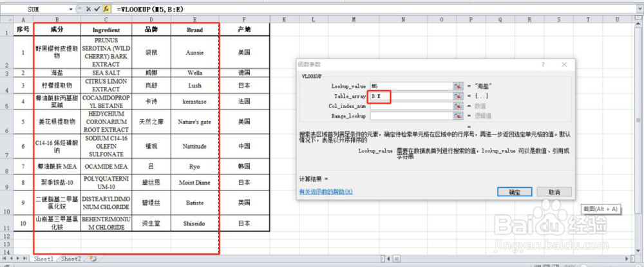Go to last sheet navigation arrow
This screenshot has width=644, height=267.
tap(24, 259)
